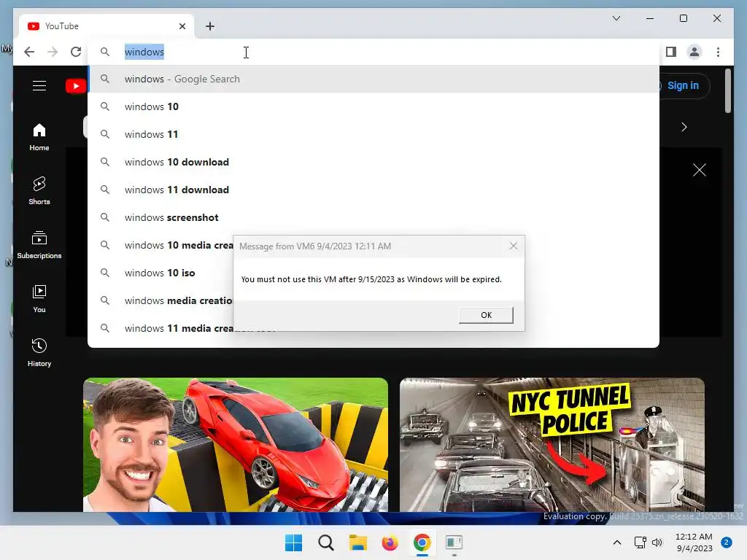Choose the 'windows 10' suggestion
This screenshot has width=747, height=560.
point(373,106)
